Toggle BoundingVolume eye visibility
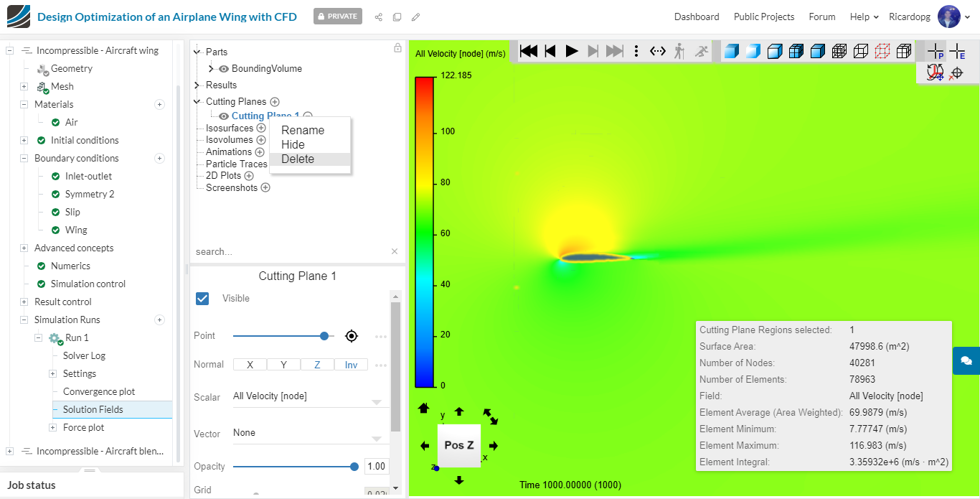The width and height of the screenshot is (980, 499). (x=224, y=69)
